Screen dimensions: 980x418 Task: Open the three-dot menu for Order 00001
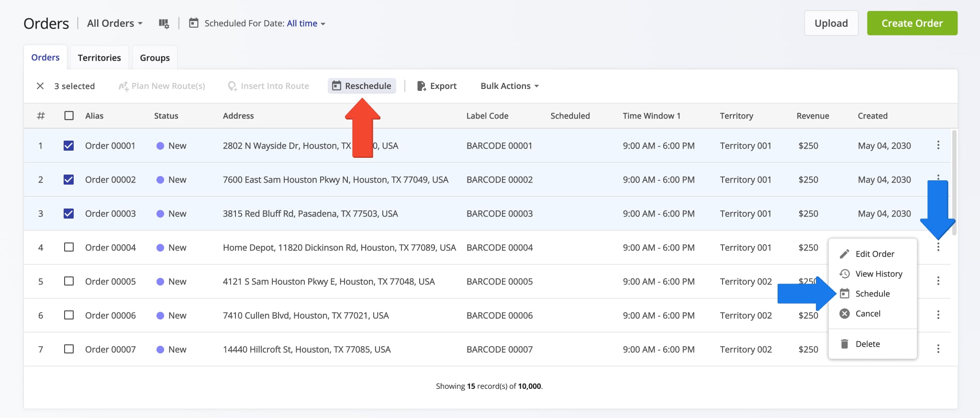(x=938, y=145)
